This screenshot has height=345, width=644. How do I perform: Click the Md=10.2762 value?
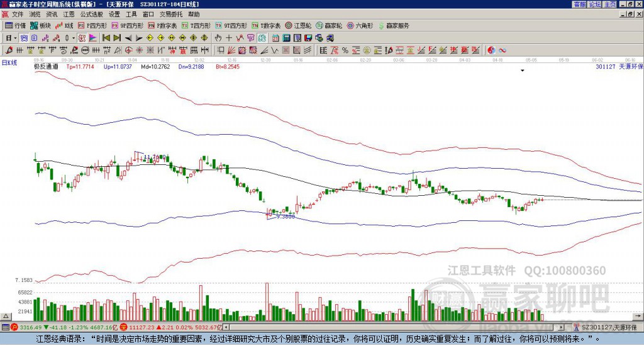155,66
